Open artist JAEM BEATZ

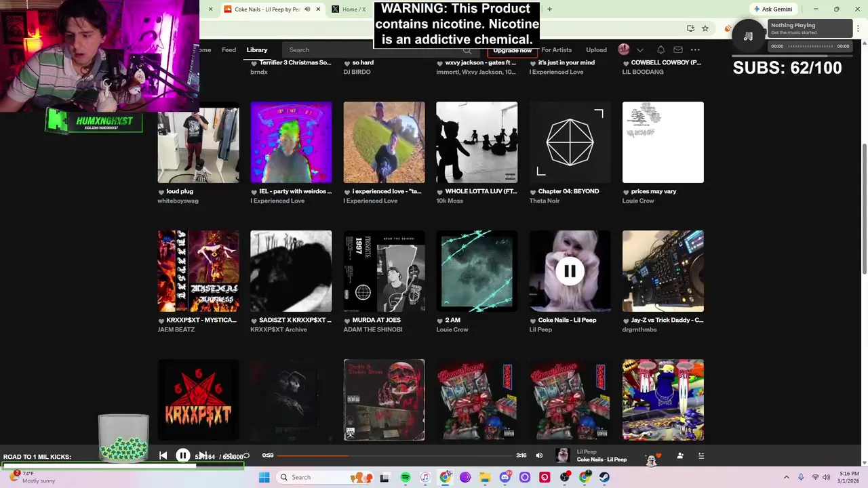(x=176, y=329)
